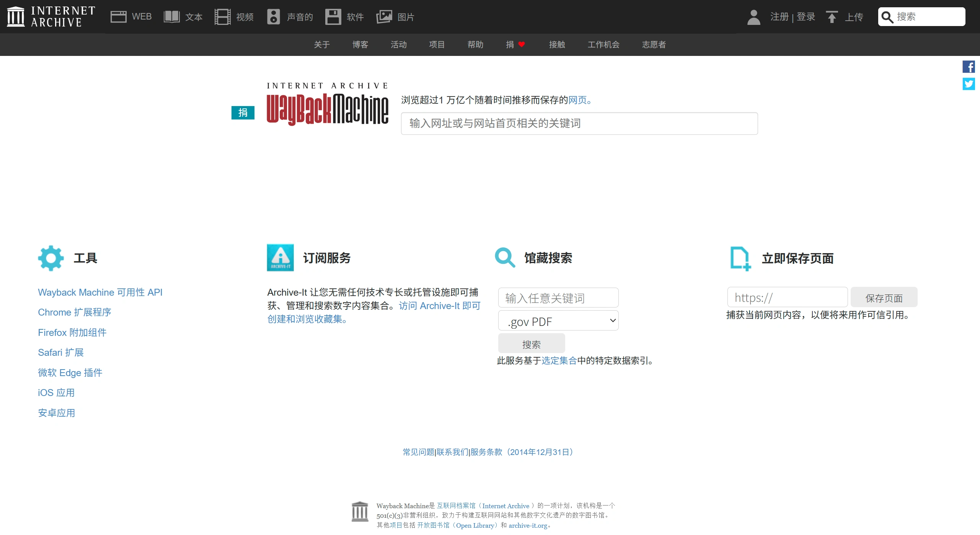Click the teal 捐 donate button
980x535 pixels.
tap(243, 113)
